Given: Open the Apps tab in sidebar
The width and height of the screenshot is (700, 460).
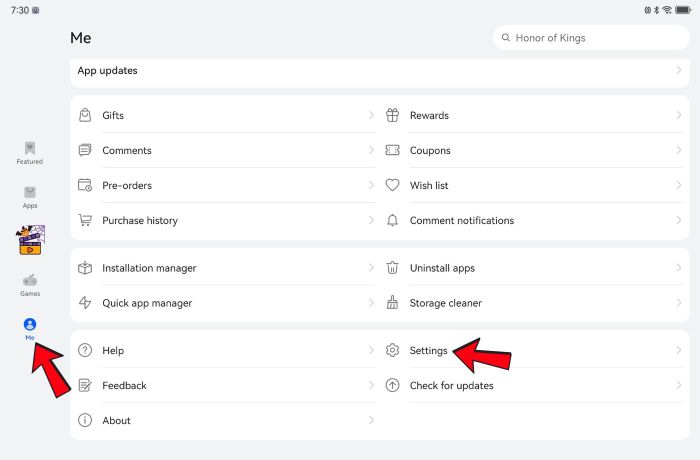Looking at the screenshot, I should pos(30,196).
